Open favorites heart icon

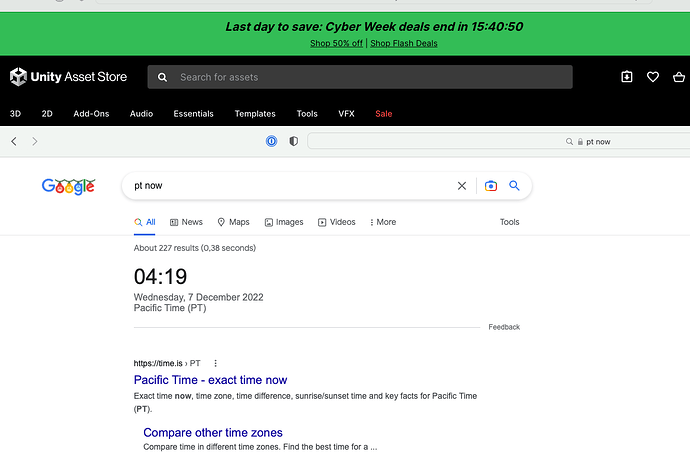coord(653,77)
